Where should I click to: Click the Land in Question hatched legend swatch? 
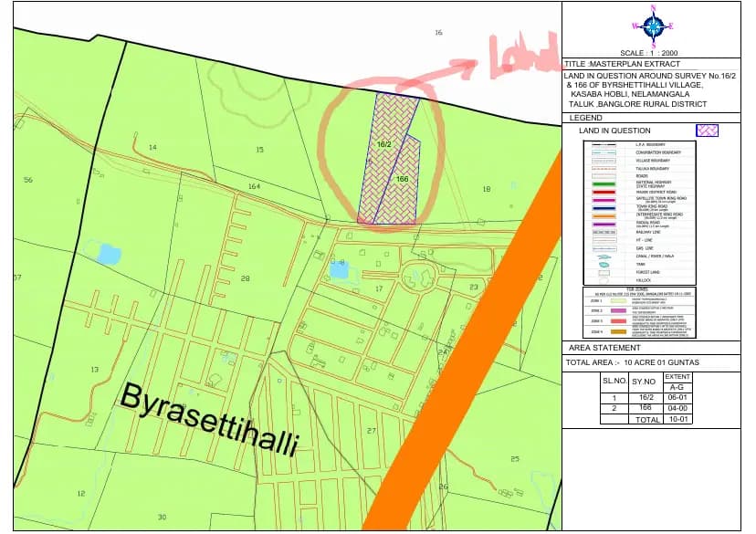[x=707, y=131]
